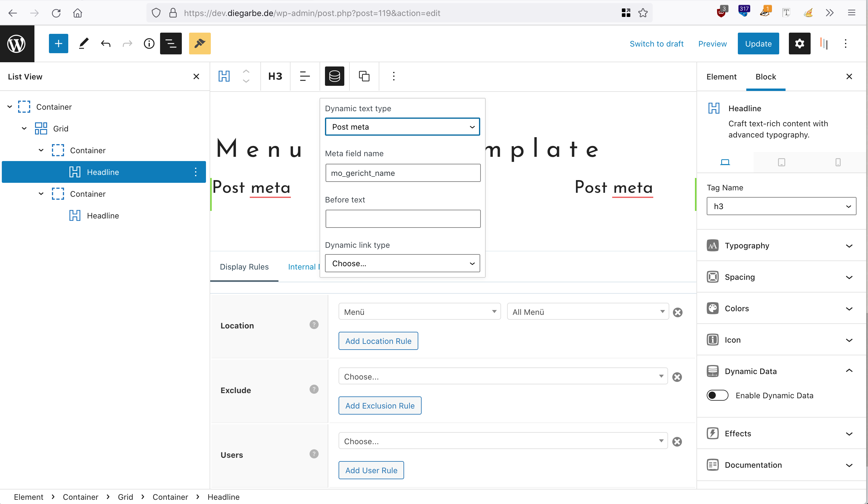This screenshot has width=868, height=504.
Task: Open the WordPress logo menu
Action: [x=17, y=44]
